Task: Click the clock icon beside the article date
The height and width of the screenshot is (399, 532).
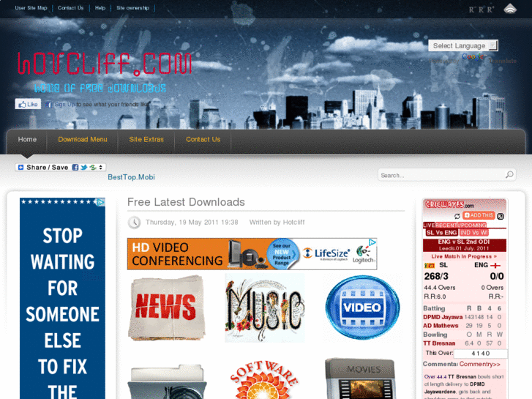Action: point(134,223)
